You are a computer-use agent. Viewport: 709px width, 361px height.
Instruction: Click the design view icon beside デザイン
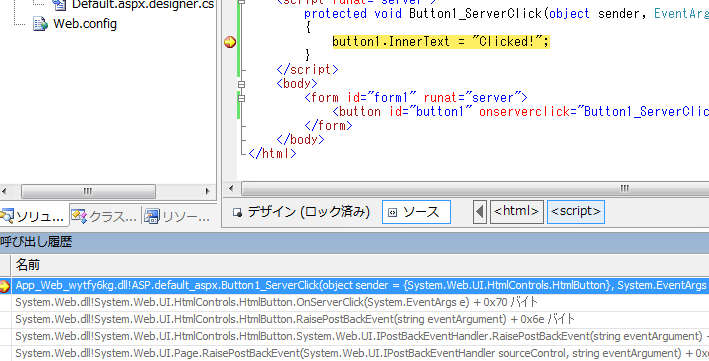(237, 212)
